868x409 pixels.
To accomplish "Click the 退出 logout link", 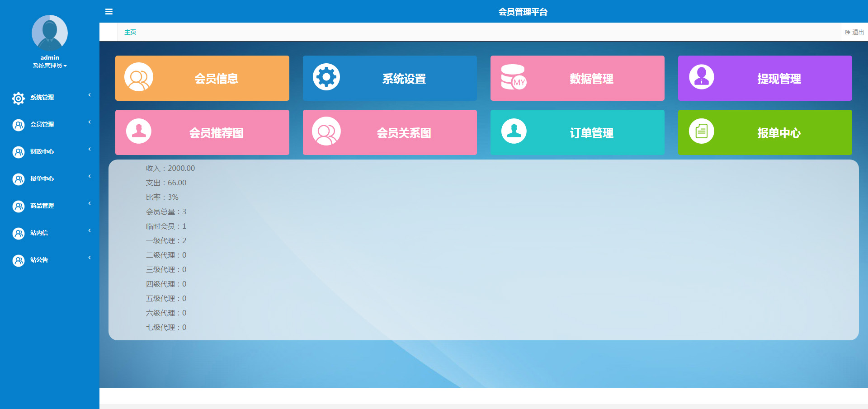I will pyautogui.click(x=854, y=32).
